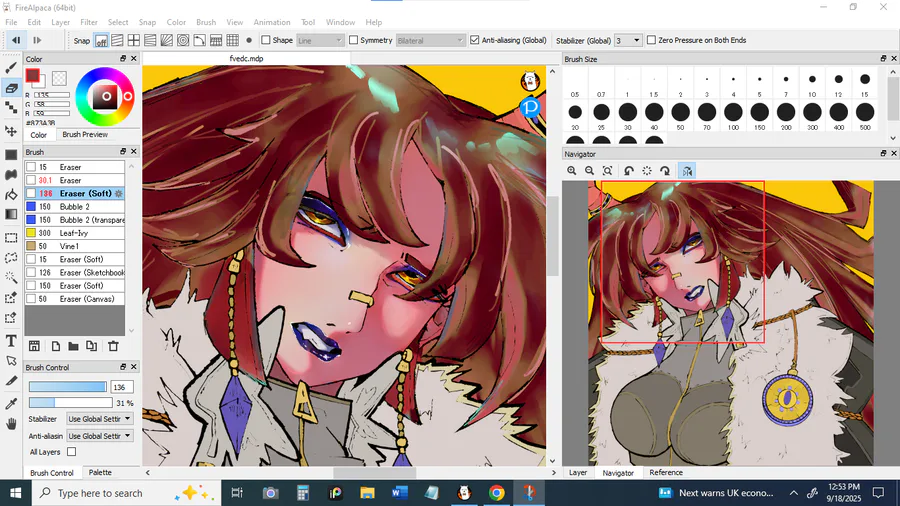Enable the parallel lines snap
Image resolution: width=900 pixels, height=506 pixels.
point(117,40)
